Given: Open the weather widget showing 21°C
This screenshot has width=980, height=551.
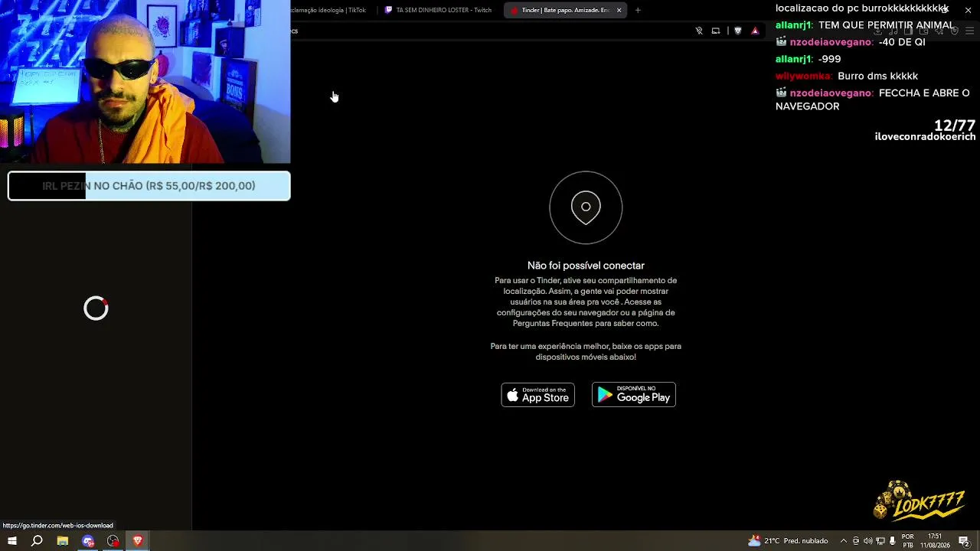Looking at the screenshot, I should click(788, 541).
